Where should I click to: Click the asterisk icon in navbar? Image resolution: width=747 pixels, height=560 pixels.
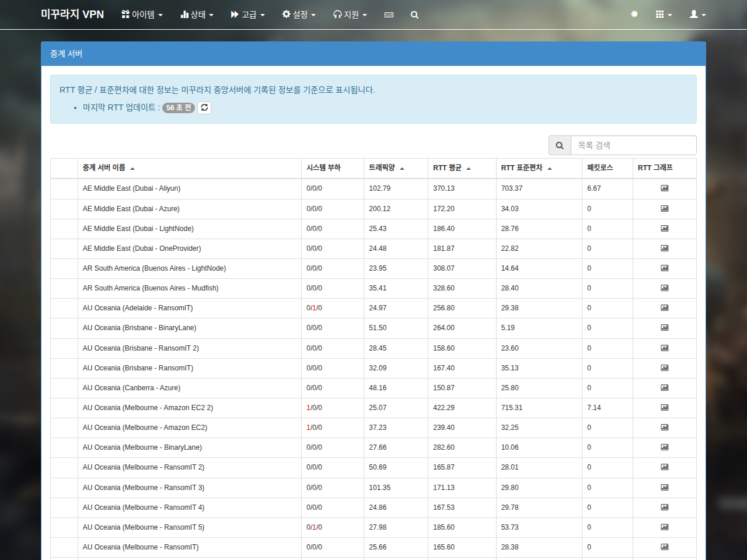point(634,15)
